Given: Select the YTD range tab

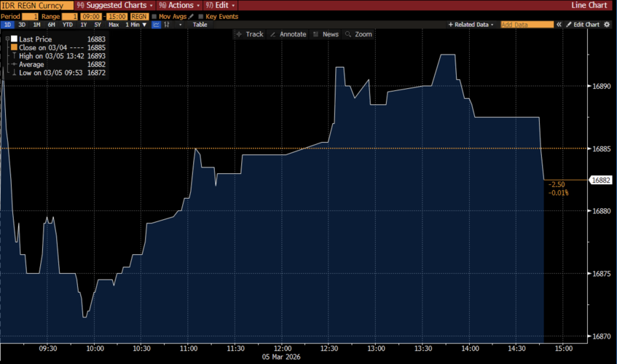Looking at the screenshot, I should point(68,24).
